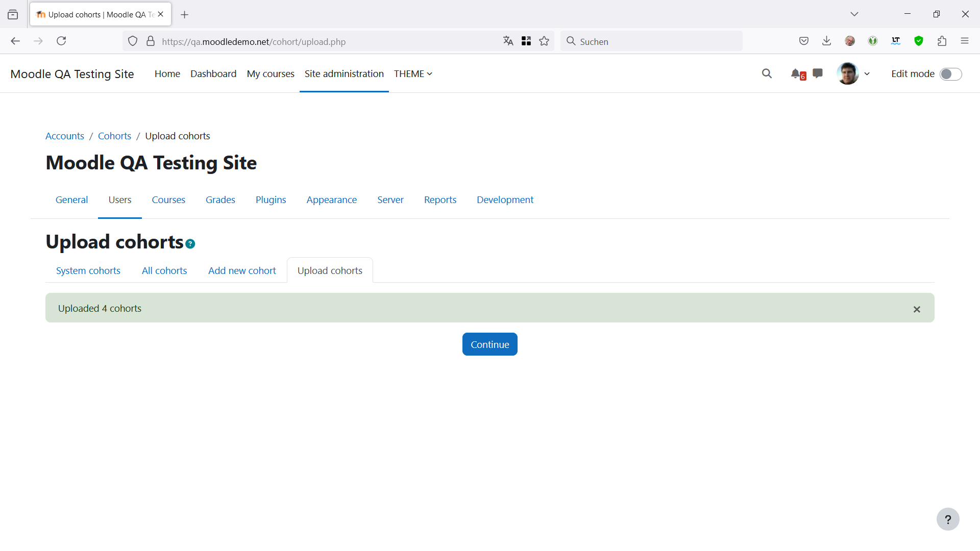Open the System cohorts tab
This screenshot has height=551, width=980.
[x=88, y=271]
